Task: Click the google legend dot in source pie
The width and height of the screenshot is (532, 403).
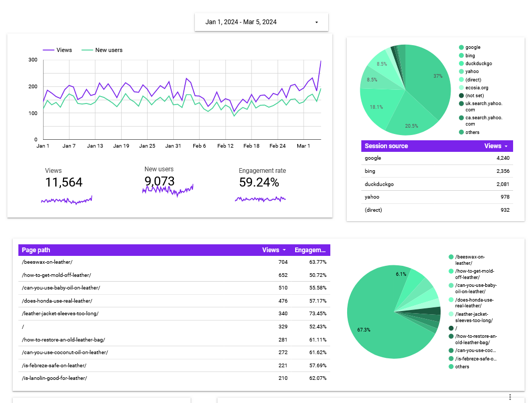Action: tap(461, 47)
